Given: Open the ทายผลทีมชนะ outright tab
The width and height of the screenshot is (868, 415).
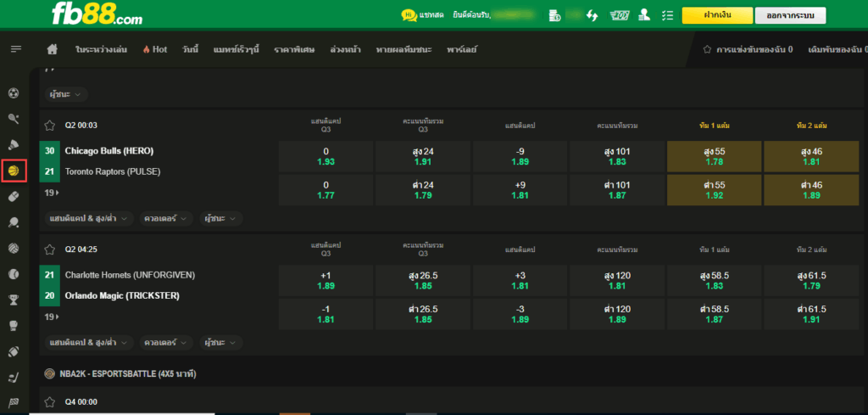Looking at the screenshot, I should click(404, 49).
